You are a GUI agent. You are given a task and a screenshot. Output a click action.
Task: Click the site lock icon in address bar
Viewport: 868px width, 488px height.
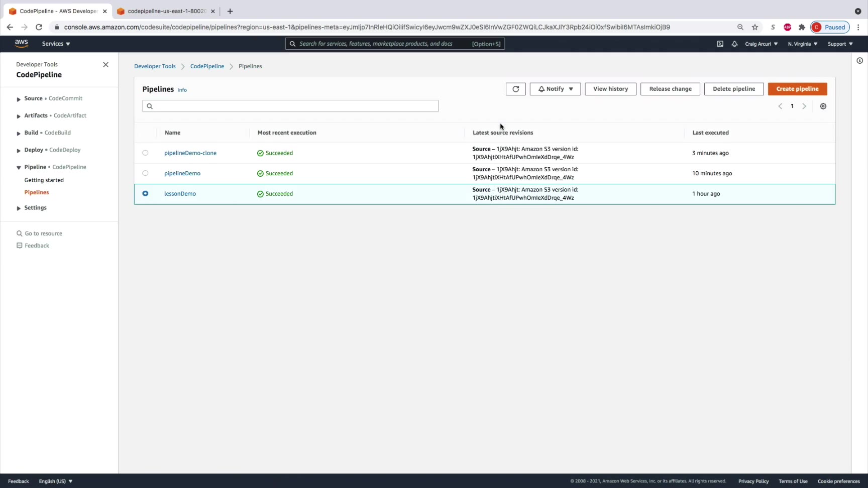[57, 27]
